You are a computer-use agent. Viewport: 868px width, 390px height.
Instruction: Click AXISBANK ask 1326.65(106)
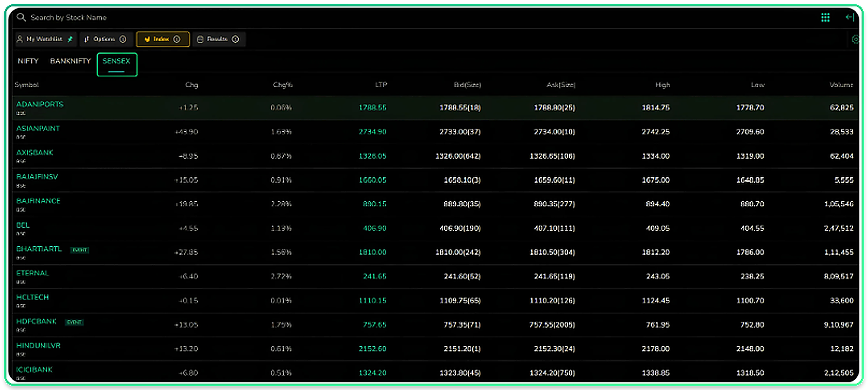tap(552, 156)
